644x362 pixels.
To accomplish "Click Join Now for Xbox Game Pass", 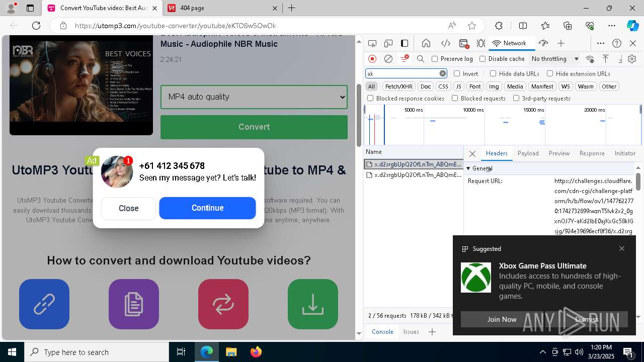I will tap(502, 319).
